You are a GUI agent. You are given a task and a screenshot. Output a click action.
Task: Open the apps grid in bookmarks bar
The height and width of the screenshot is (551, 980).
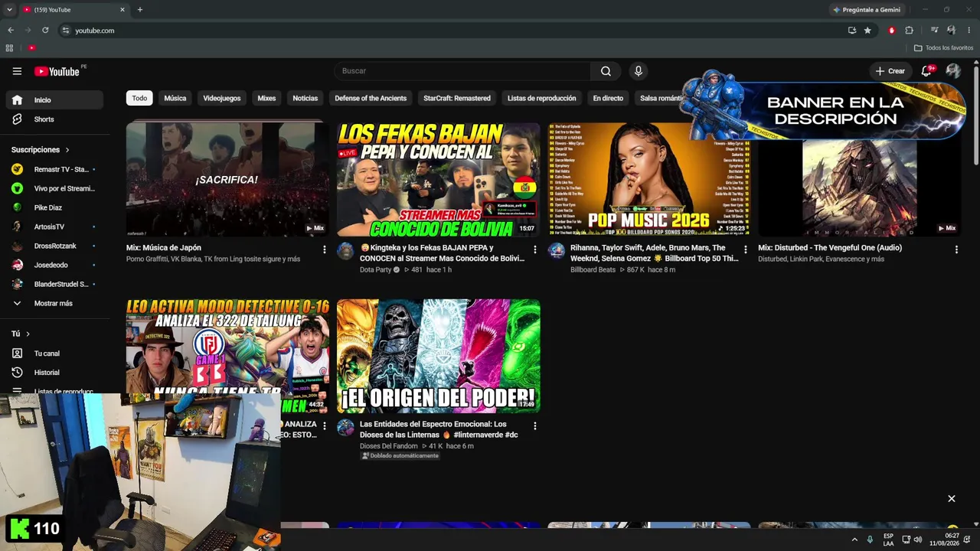(x=9, y=48)
